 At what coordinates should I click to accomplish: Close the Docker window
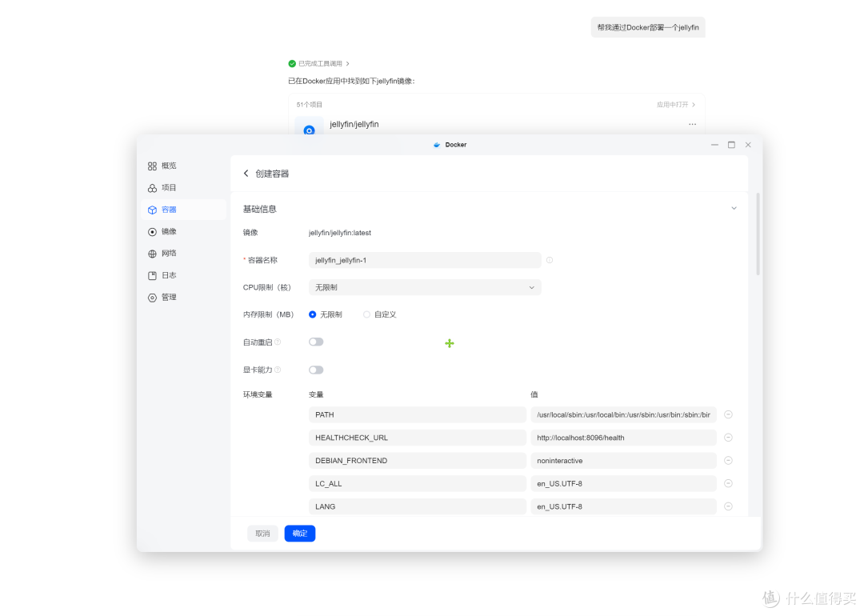pyautogui.click(x=748, y=145)
